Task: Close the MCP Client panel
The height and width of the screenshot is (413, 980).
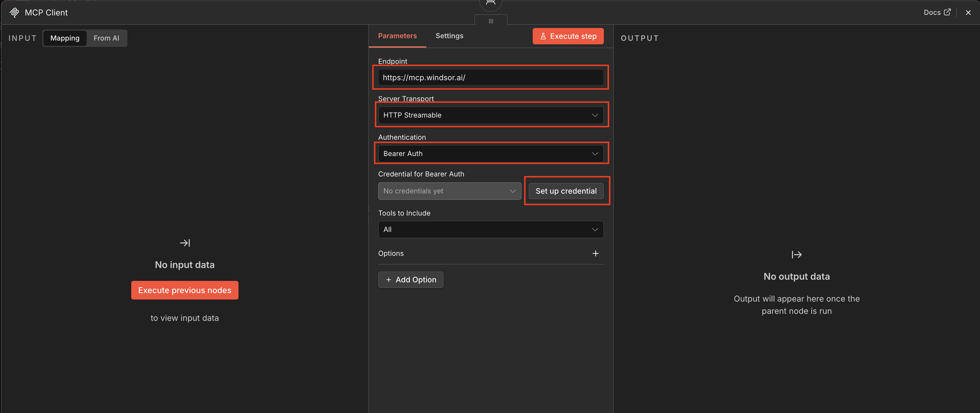Action: coord(968,12)
